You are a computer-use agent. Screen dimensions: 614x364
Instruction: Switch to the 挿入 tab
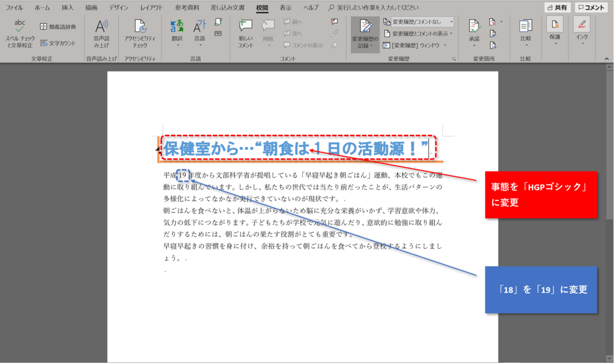point(67,7)
